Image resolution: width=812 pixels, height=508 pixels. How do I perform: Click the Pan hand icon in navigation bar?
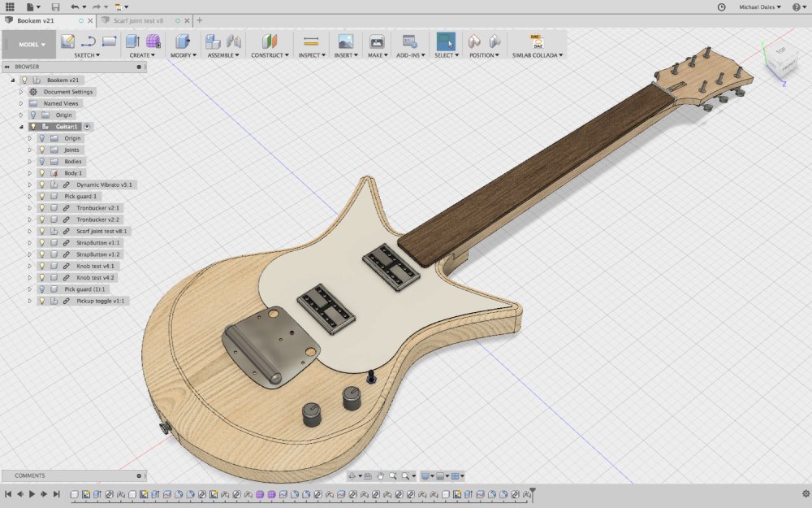click(380, 475)
